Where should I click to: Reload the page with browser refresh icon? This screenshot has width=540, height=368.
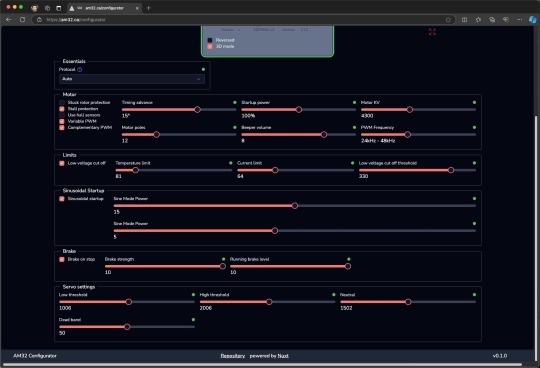click(x=22, y=20)
